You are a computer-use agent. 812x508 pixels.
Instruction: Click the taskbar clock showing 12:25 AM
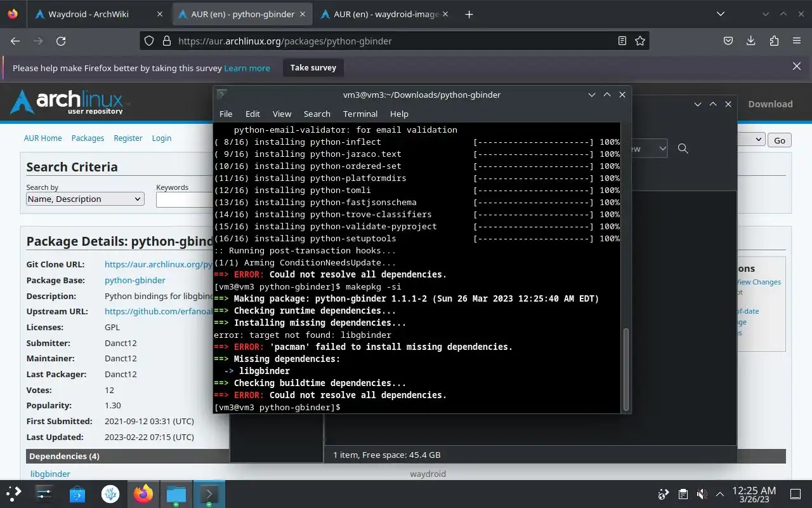[754, 494]
